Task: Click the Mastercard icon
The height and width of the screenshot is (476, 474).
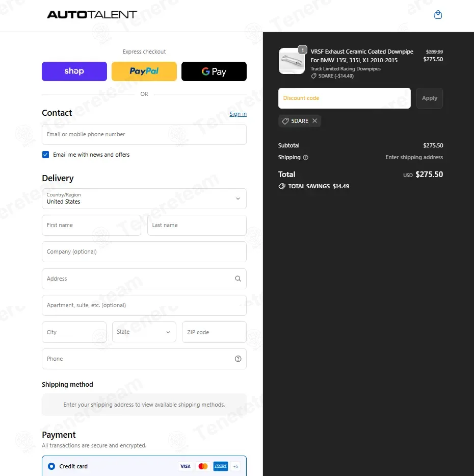Action: click(203, 466)
